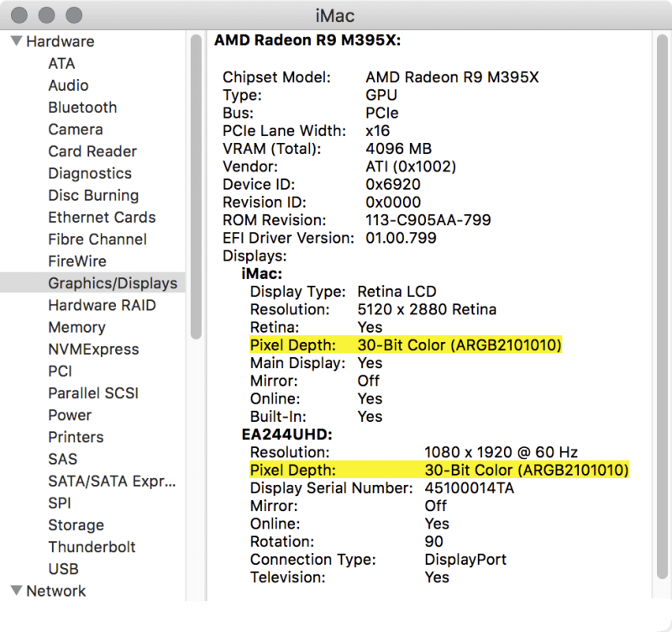The width and height of the screenshot is (672, 632).
Task: Open Disc Burning information
Action: pyautogui.click(x=93, y=195)
